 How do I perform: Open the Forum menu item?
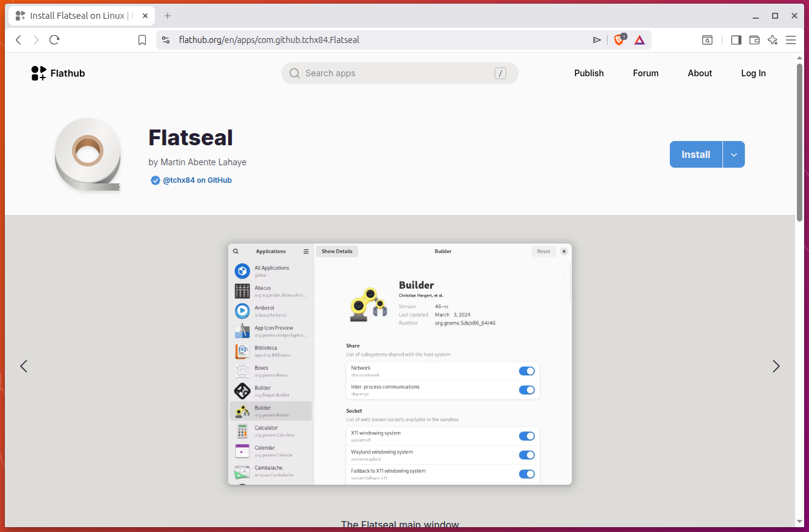pos(646,73)
